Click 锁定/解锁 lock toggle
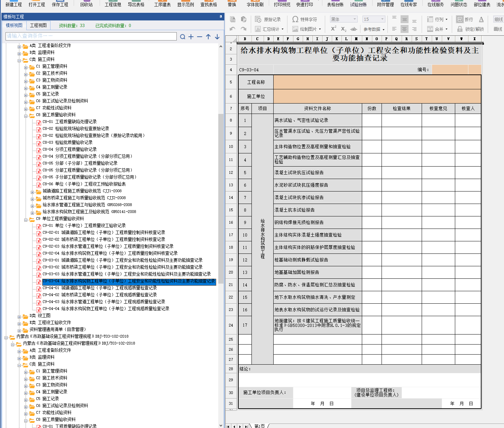The image size is (504, 428). click(x=470, y=29)
